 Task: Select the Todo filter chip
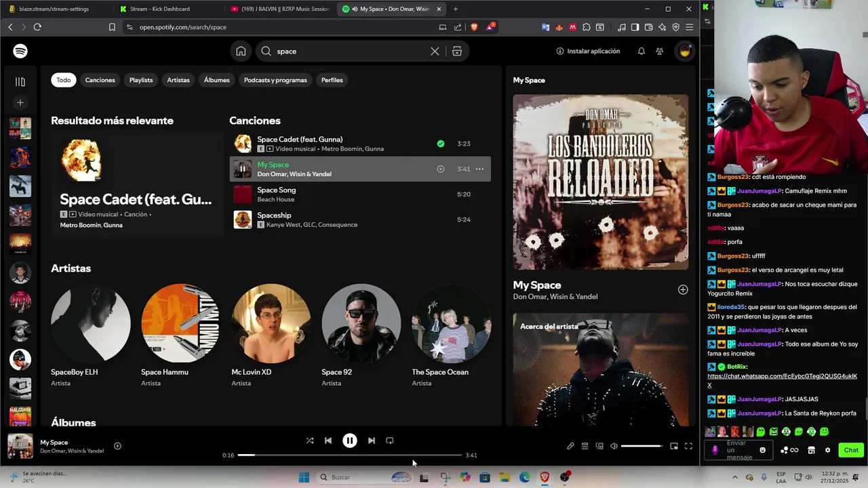point(64,80)
